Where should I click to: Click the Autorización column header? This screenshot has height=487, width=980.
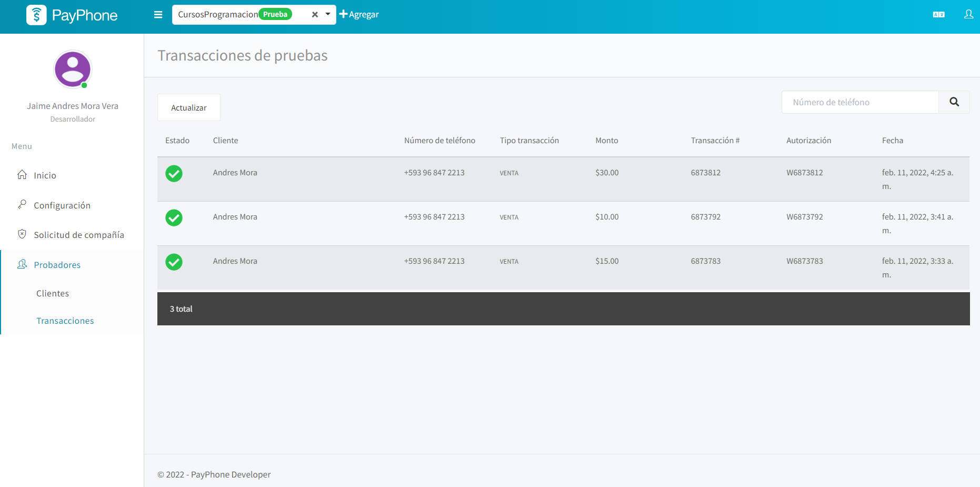809,141
